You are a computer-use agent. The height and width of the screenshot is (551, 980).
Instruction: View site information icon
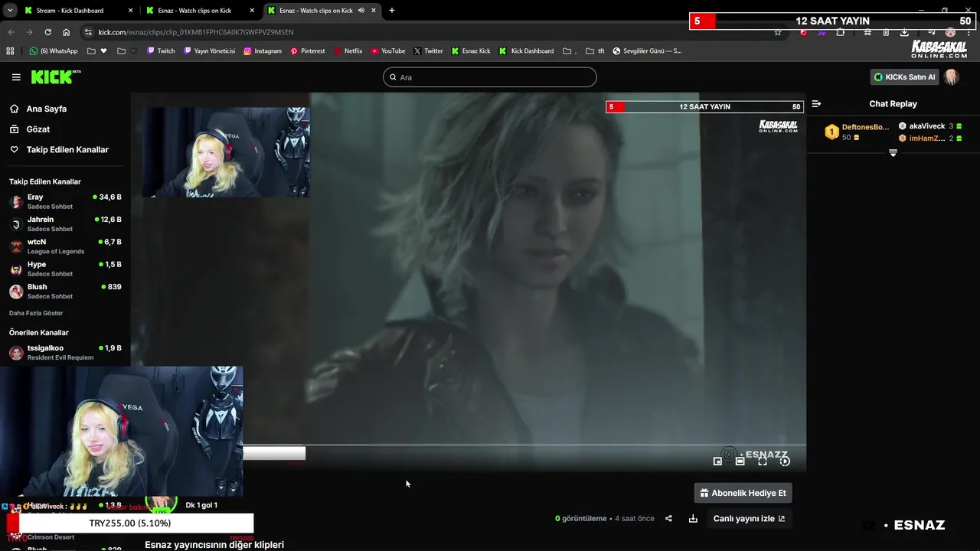click(88, 32)
